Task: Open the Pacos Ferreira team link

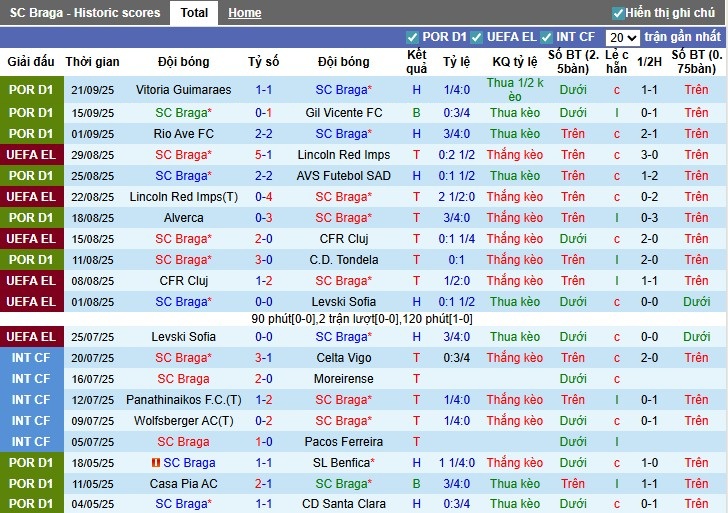Action: coord(344,442)
